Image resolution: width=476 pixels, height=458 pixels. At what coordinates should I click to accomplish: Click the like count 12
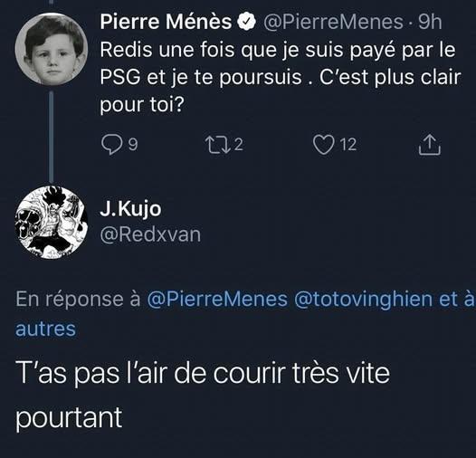(348, 145)
